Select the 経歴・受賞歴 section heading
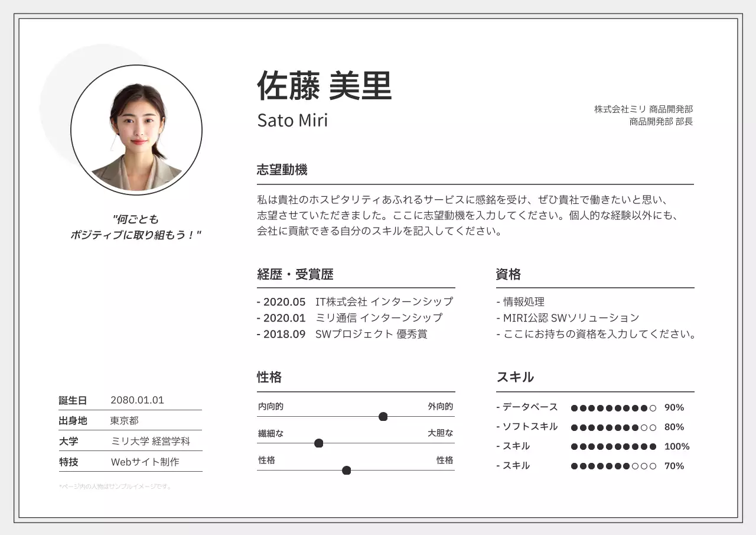This screenshot has width=756, height=535. (x=295, y=274)
